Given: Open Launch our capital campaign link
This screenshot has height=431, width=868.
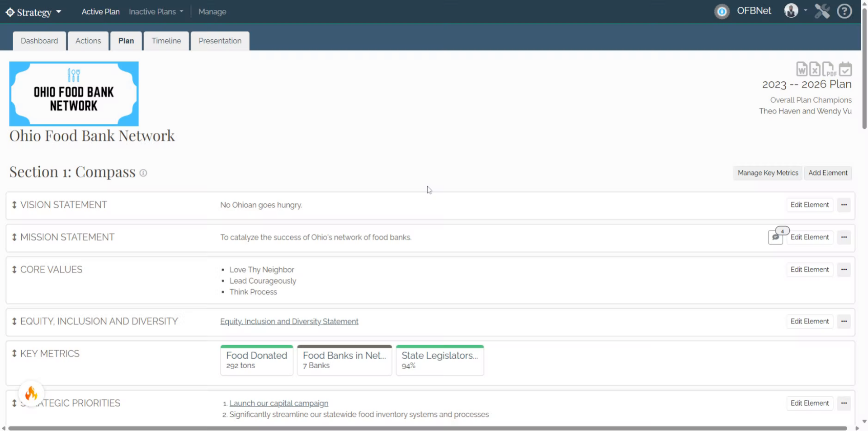Looking at the screenshot, I should click(278, 403).
